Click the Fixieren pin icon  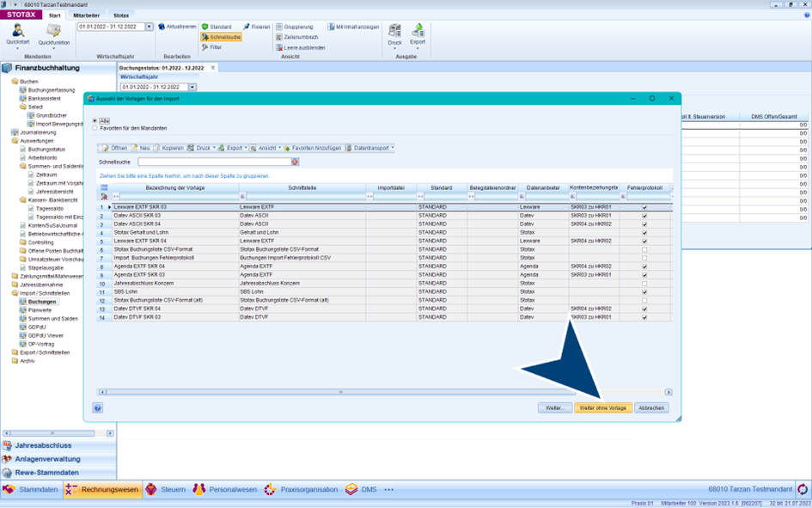(247, 27)
